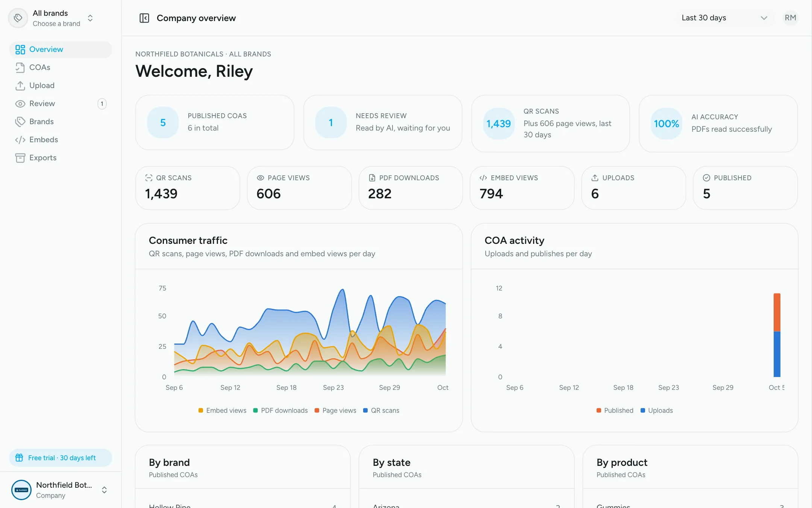Click the Review eye icon
The width and height of the screenshot is (812, 508).
pyautogui.click(x=20, y=103)
